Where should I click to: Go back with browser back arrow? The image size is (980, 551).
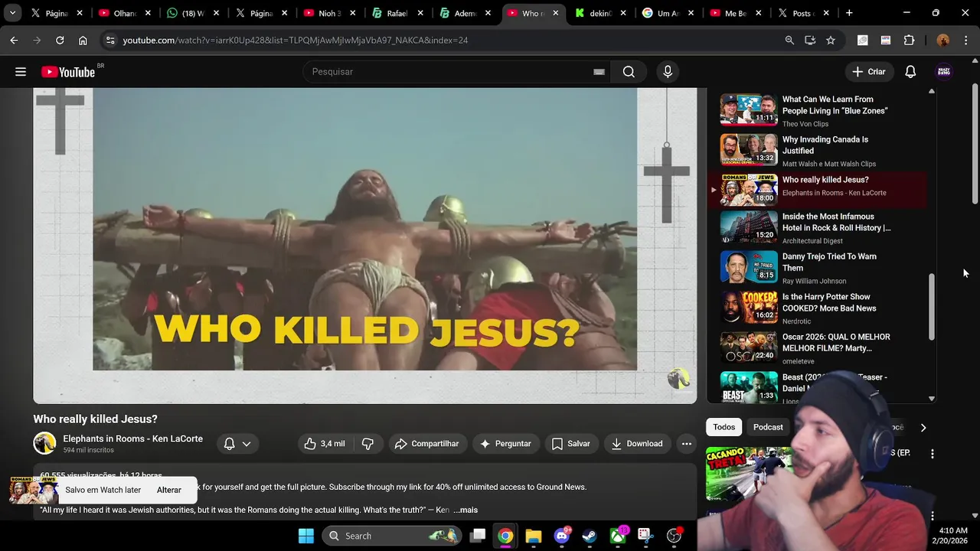pos(14,40)
